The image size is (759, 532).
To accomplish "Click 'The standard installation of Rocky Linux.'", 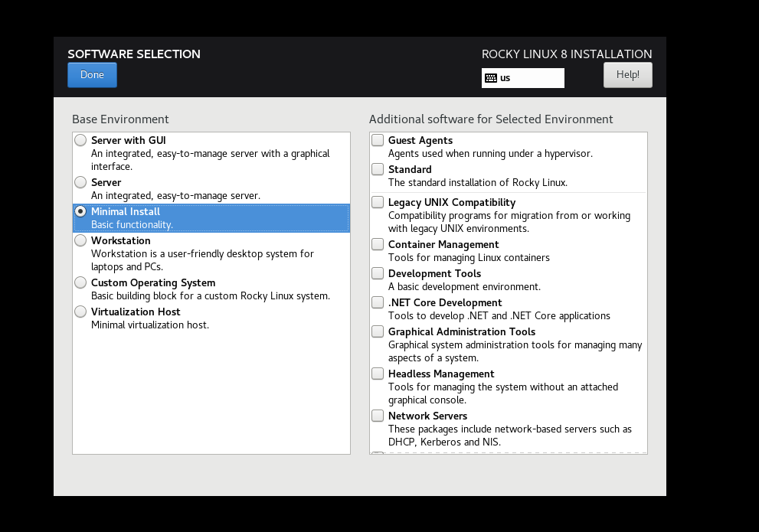I will tap(478, 183).
